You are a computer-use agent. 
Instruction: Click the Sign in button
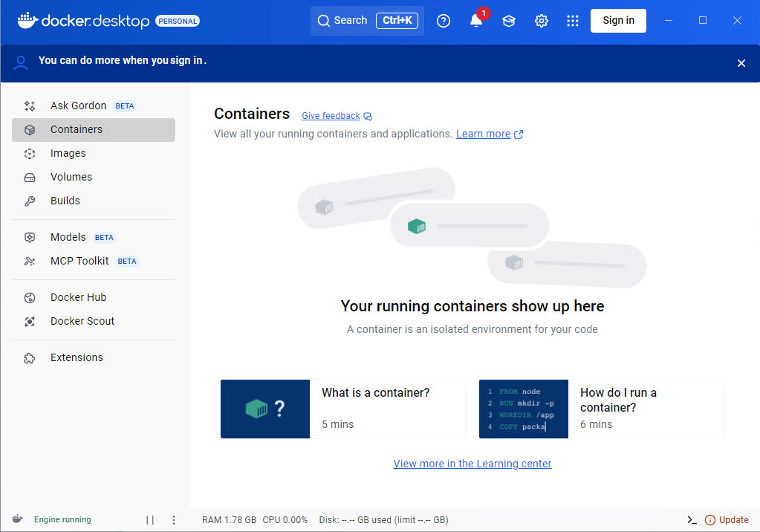point(618,21)
